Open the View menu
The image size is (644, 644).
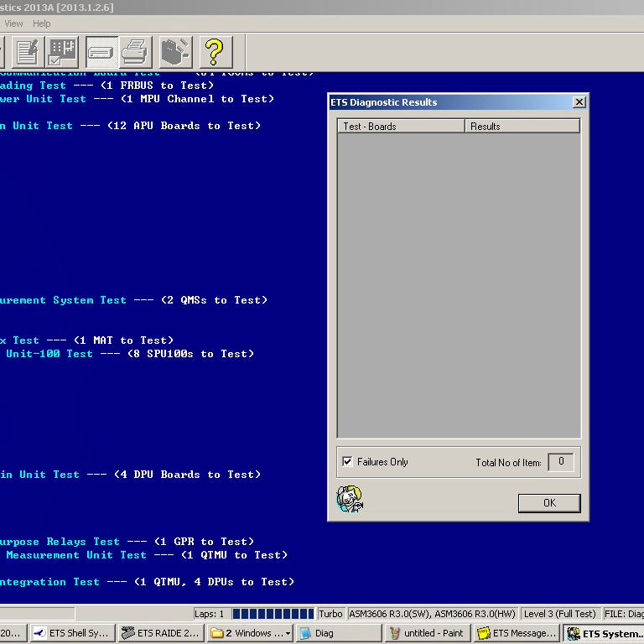(x=13, y=23)
